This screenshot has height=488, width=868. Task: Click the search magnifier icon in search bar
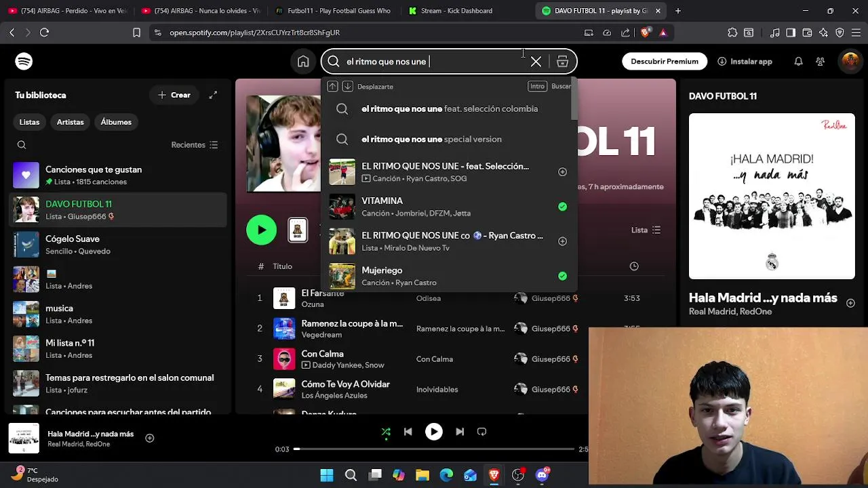[x=333, y=61]
